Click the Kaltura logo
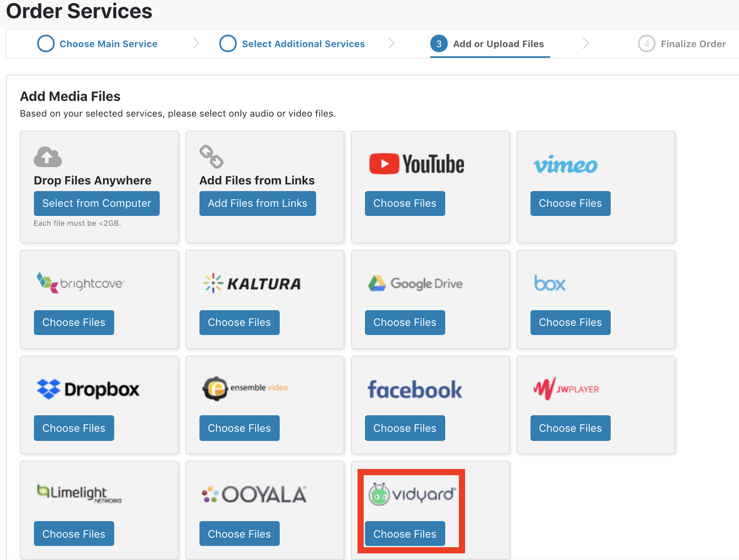This screenshot has height=560, width=739. pos(252,283)
